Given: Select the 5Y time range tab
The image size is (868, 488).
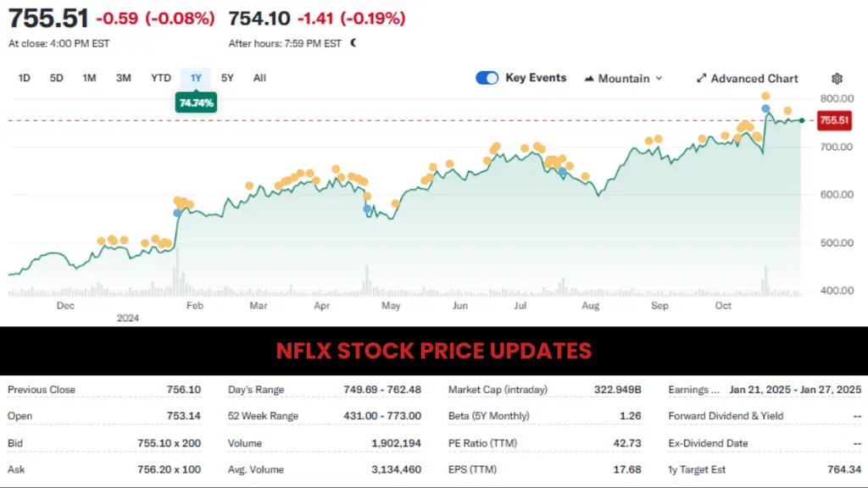Looking at the screenshot, I should [227, 77].
